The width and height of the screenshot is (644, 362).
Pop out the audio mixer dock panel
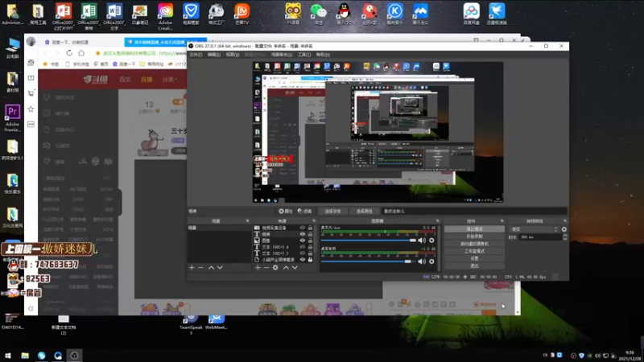(437, 221)
